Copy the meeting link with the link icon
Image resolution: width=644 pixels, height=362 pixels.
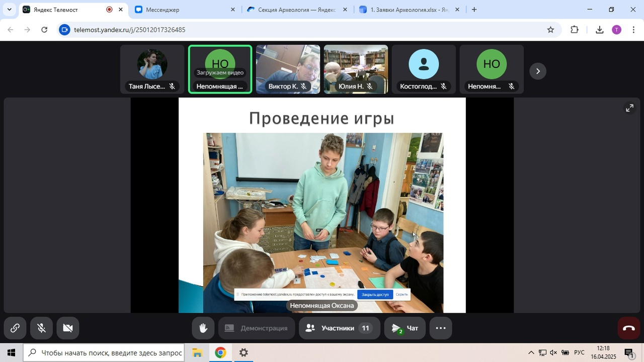point(15,328)
